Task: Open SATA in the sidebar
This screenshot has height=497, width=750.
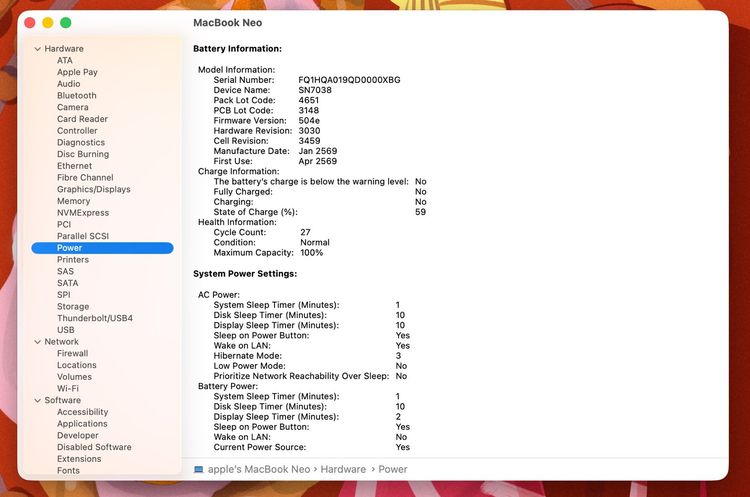Action: tap(67, 283)
